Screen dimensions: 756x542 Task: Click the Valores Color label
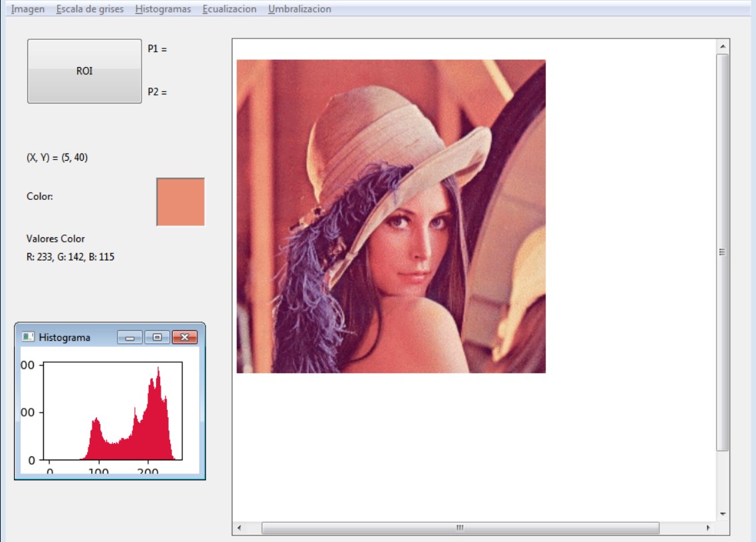pos(55,238)
